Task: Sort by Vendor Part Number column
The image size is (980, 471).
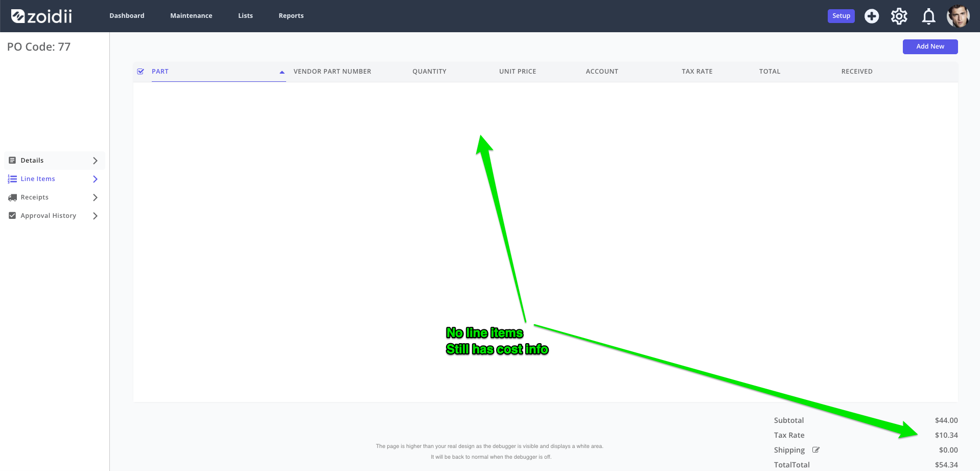Action: (x=332, y=72)
